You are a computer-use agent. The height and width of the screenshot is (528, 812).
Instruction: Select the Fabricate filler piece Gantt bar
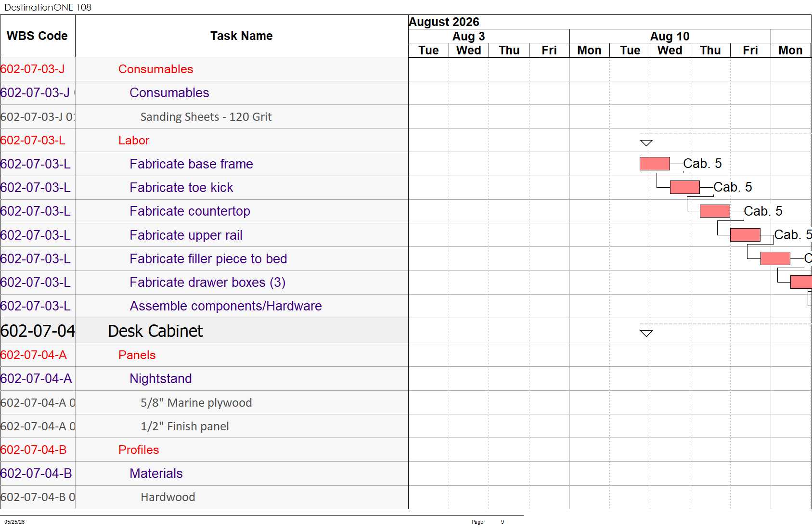pos(775,258)
